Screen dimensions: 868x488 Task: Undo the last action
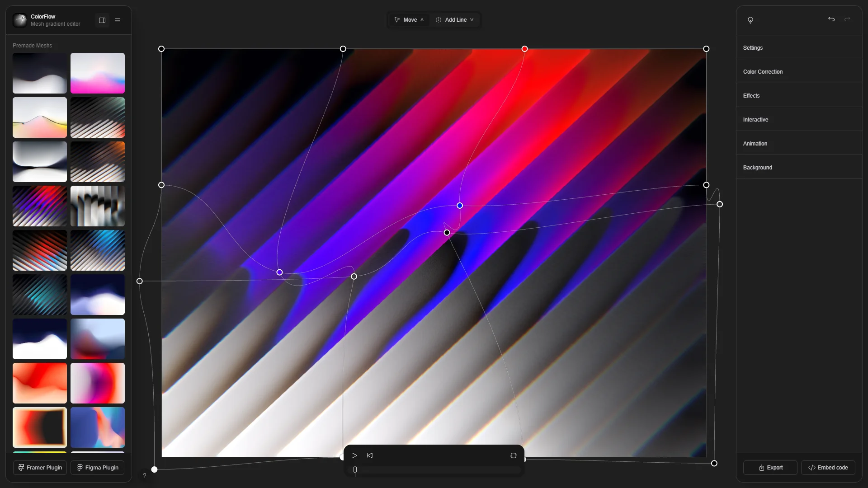point(831,19)
